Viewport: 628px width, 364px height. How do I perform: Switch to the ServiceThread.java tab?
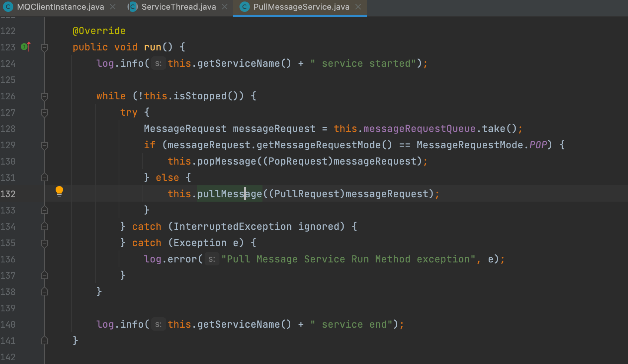179,7
